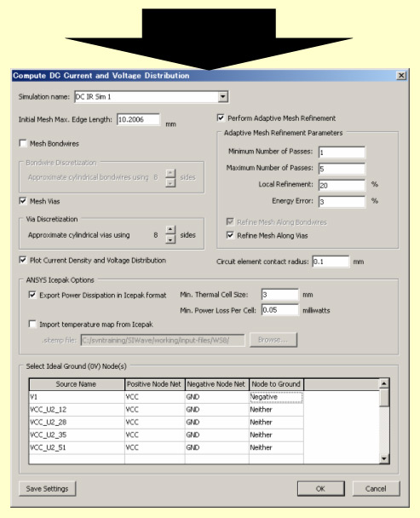Click the table scrollbar down arrow
This screenshot has height=518, width=420.
pos(384,458)
